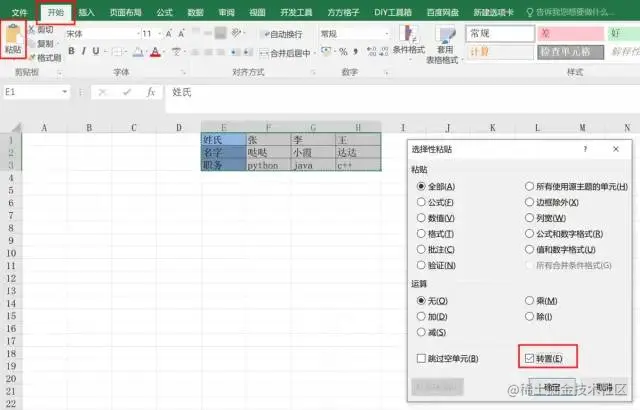Viewport: 640px width, 410px height.
Task: Switch to the 页面布局 tab
Action: [x=125, y=12]
